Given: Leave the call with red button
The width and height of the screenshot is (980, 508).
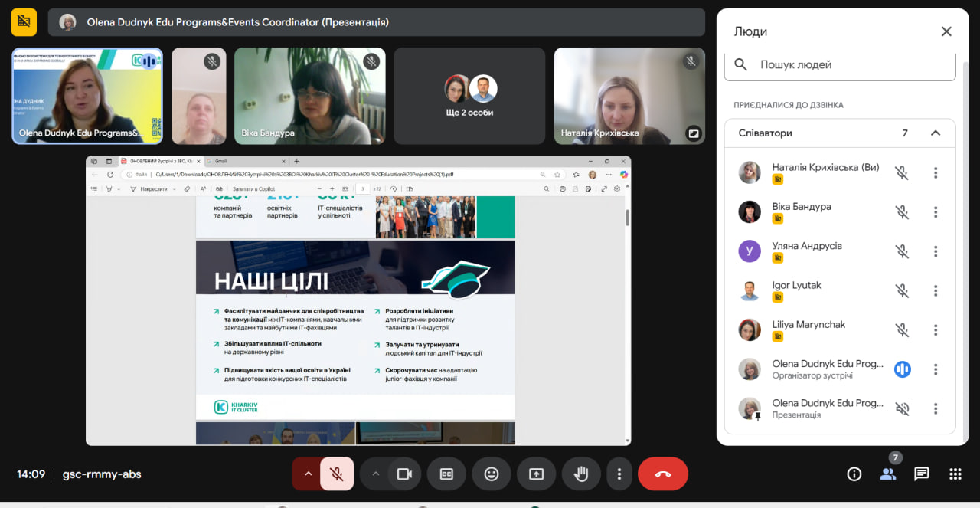Looking at the screenshot, I should (x=663, y=474).
